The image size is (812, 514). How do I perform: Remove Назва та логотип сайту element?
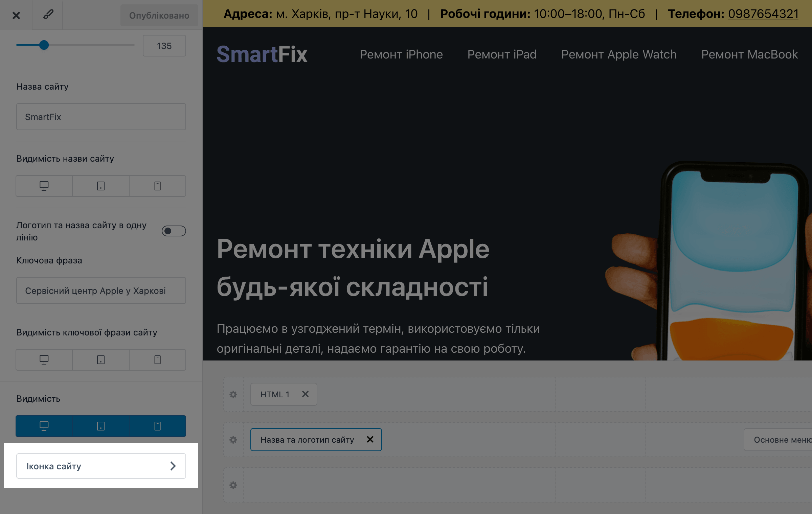[x=370, y=439]
